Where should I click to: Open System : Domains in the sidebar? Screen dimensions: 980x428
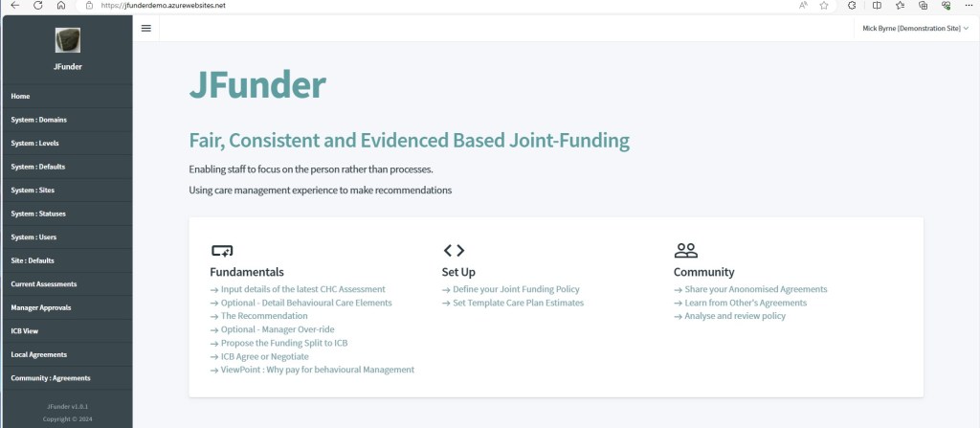click(x=39, y=120)
